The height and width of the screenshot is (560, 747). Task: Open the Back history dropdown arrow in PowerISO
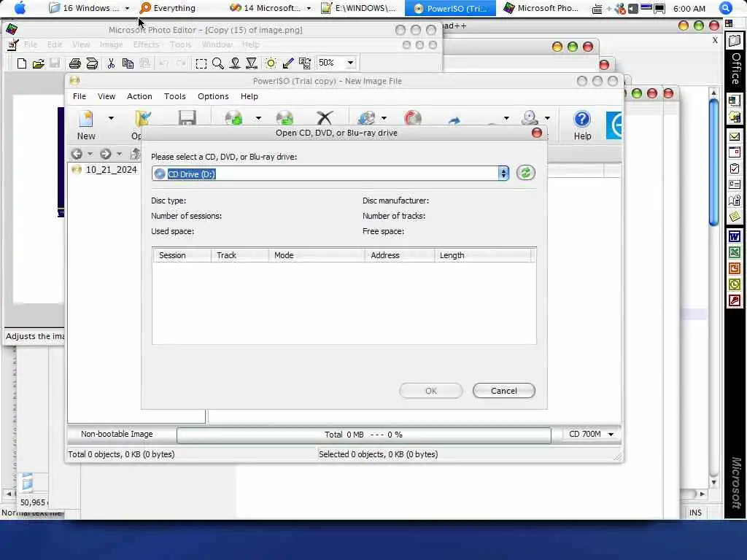pos(90,154)
